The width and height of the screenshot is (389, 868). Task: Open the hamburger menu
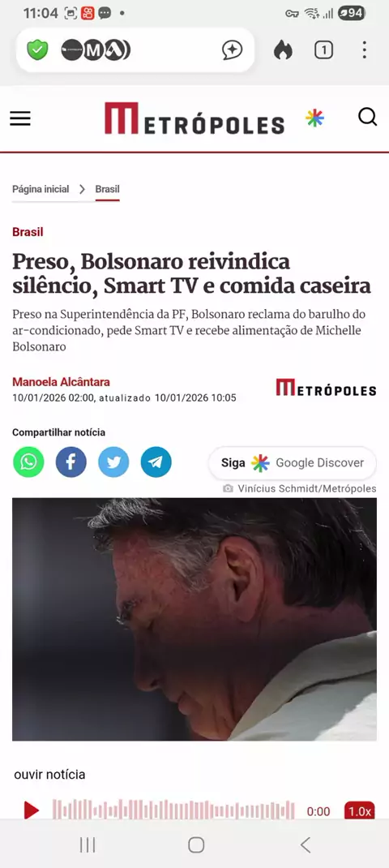click(20, 118)
